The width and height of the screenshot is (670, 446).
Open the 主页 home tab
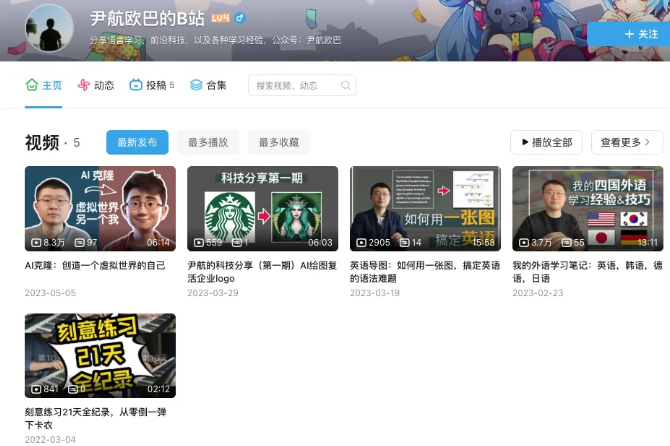44,85
